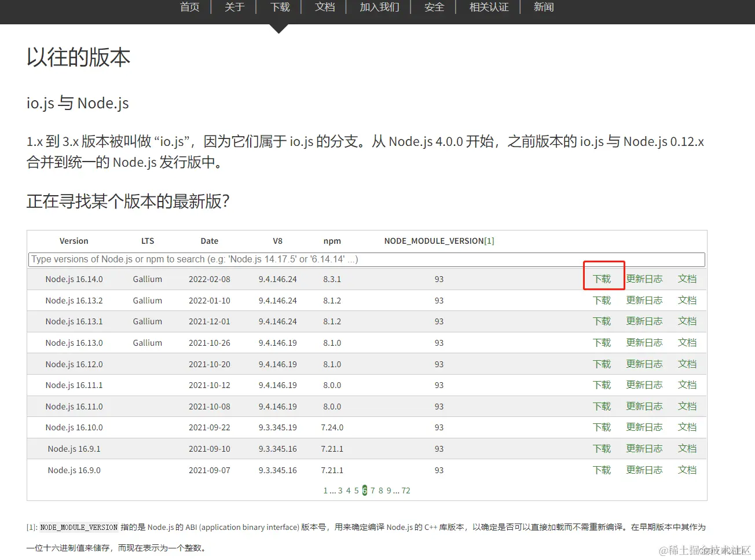Open changelog for Node.js 16.14.0

coord(644,279)
